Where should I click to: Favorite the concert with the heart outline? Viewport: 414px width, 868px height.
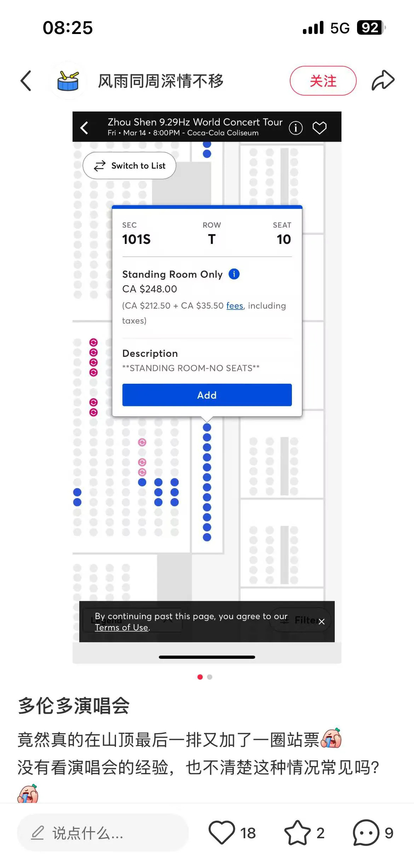pyautogui.click(x=320, y=128)
